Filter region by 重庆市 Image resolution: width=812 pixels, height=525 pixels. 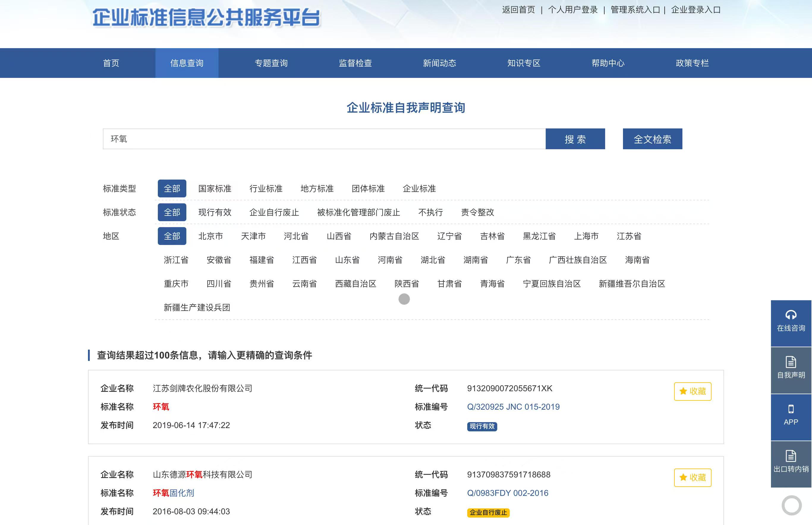pos(176,284)
